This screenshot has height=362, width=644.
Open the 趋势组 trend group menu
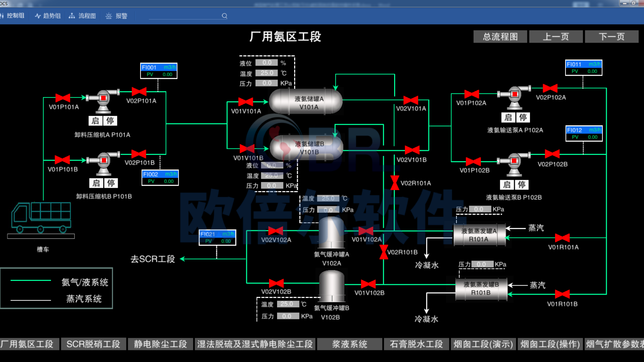coord(48,16)
